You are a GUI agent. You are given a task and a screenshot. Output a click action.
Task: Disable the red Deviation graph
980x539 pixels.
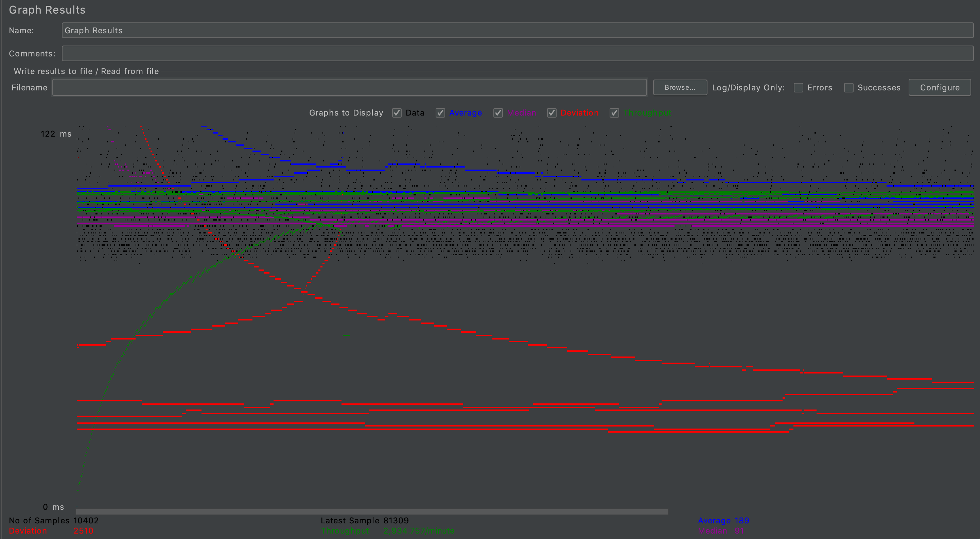tap(552, 113)
